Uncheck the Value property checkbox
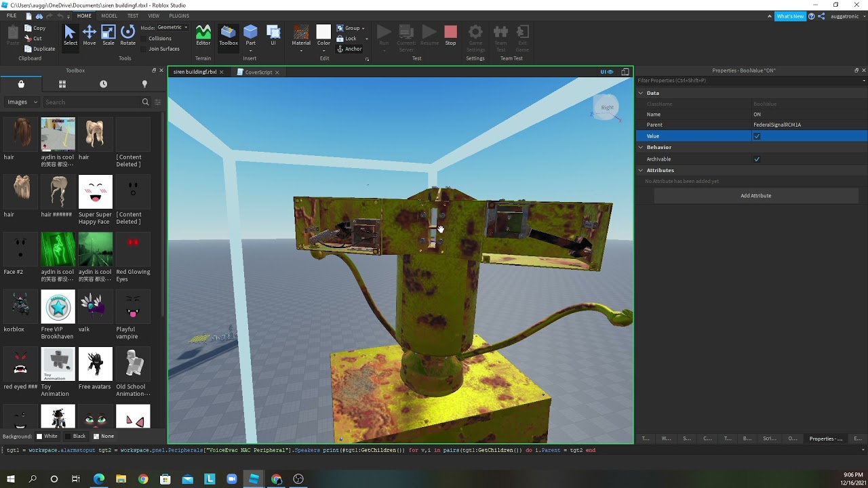Viewport: 868px width, 488px height. pos(757,136)
